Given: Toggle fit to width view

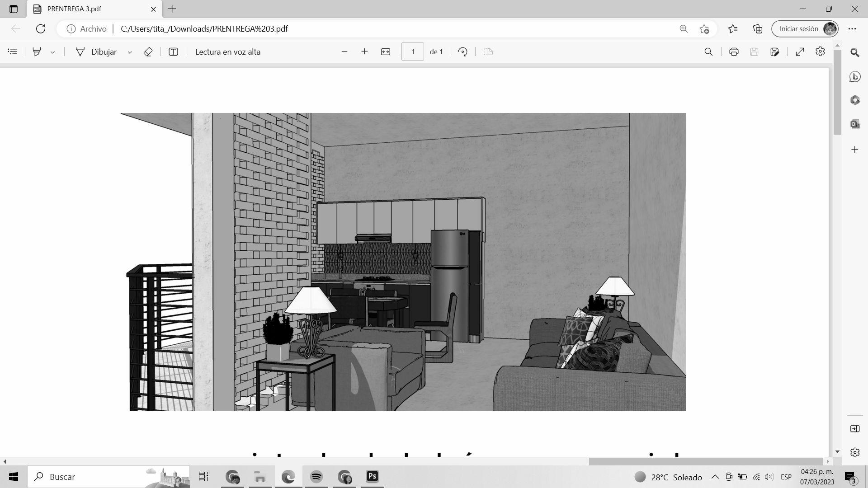Looking at the screenshot, I should [x=385, y=52].
